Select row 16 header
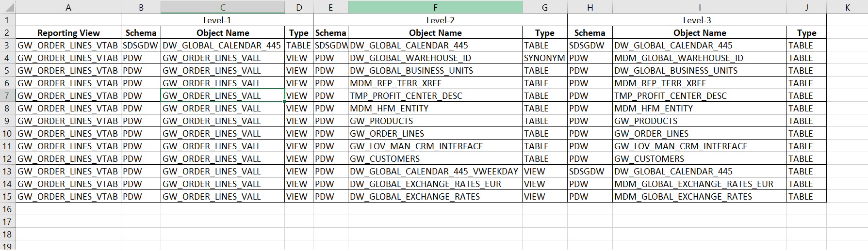This screenshot has height=251, width=868. [x=8, y=209]
